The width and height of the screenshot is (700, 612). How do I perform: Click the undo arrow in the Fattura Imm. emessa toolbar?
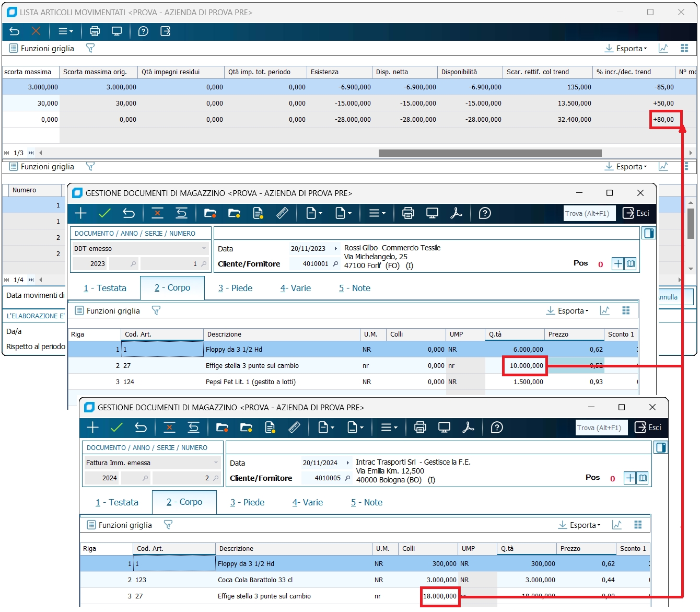pos(141,428)
